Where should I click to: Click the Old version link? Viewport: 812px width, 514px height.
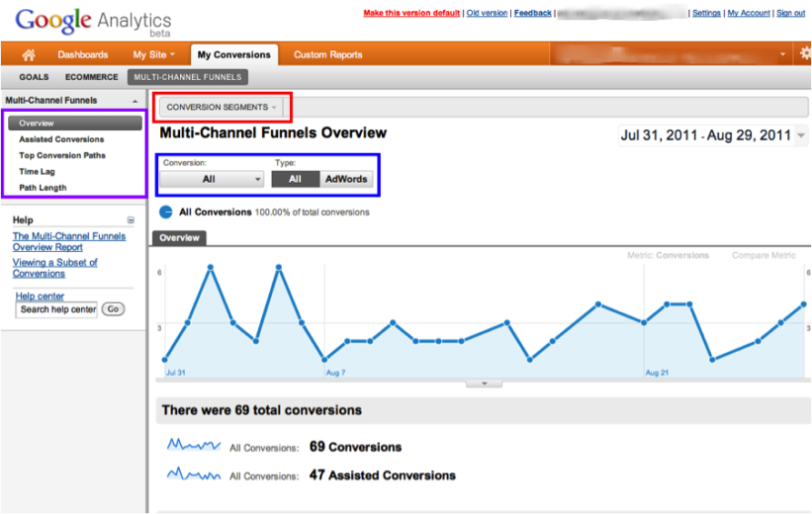487,13
